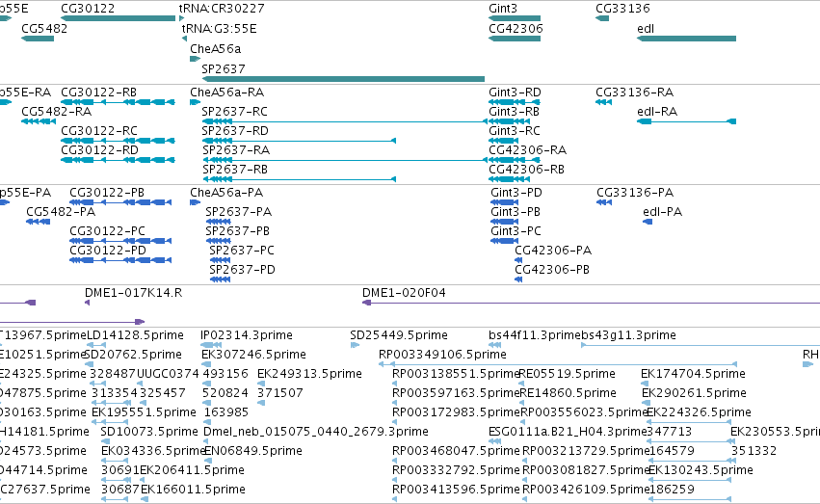820x504 pixels.
Task: Select the SP2637-RB transcript label
Action: pos(235,170)
